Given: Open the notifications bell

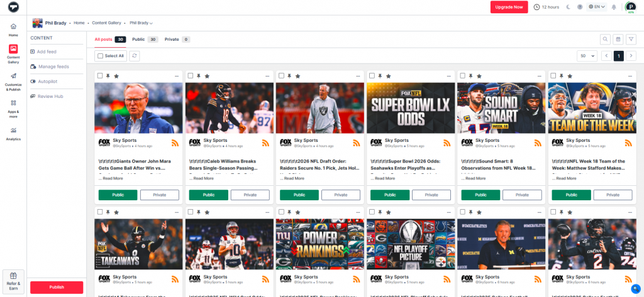Looking at the screenshot, I should click(x=614, y=7).
